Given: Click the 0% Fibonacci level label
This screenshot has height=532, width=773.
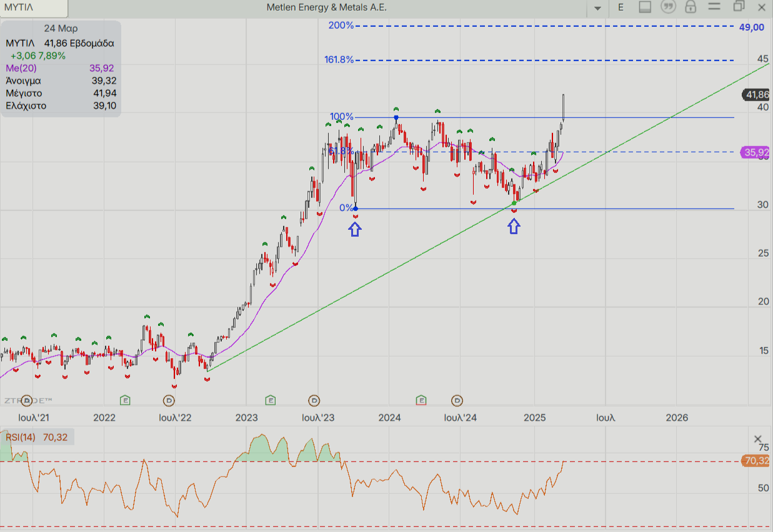Looking at the screenshot, I should pos(346,208).
